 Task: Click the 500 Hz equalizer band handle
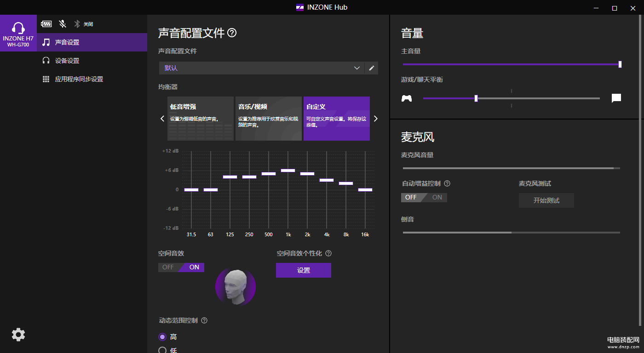tap(269, 174)
